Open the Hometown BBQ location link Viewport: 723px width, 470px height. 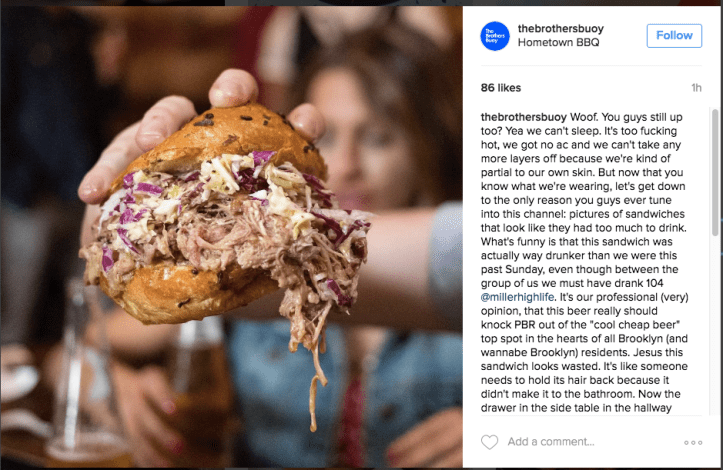coord(558,42)
